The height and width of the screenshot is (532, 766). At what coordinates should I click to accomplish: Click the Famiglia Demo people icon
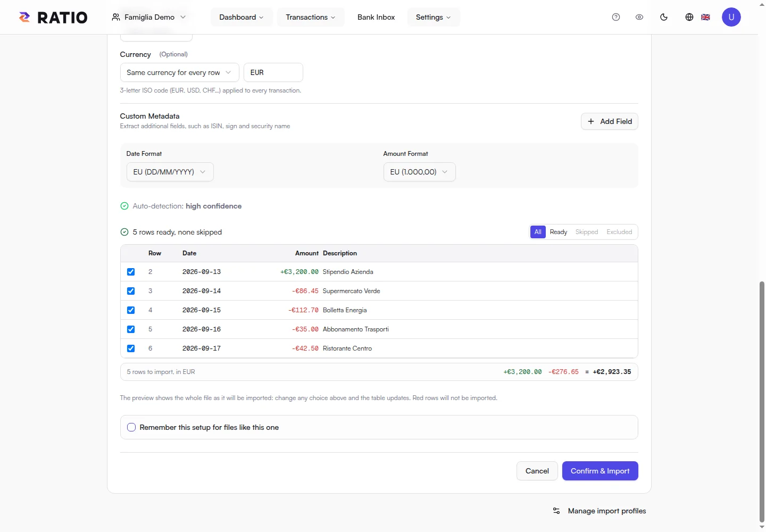[x=115, y=17]
